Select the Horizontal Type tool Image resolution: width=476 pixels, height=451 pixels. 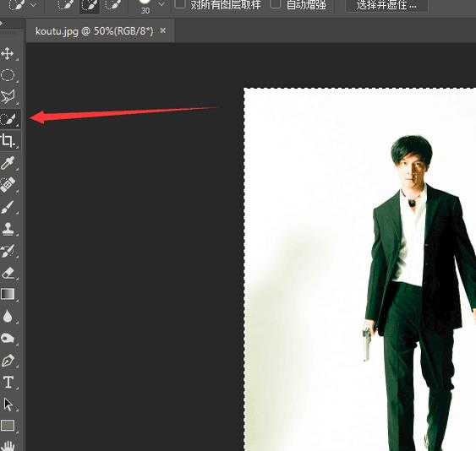(8, 382)
